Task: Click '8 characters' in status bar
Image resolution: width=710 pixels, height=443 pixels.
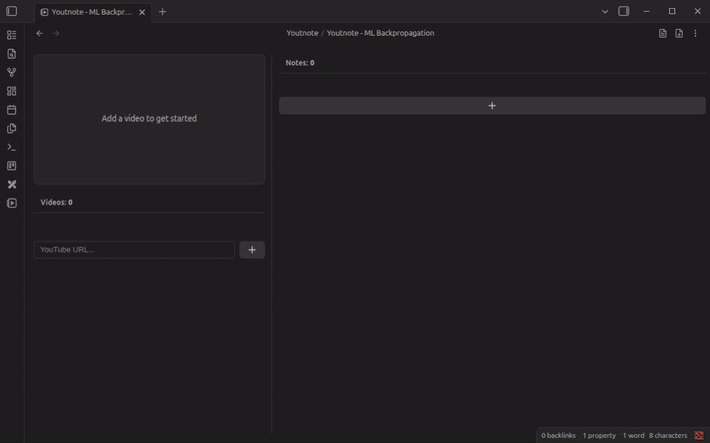Action: [668, 435]
